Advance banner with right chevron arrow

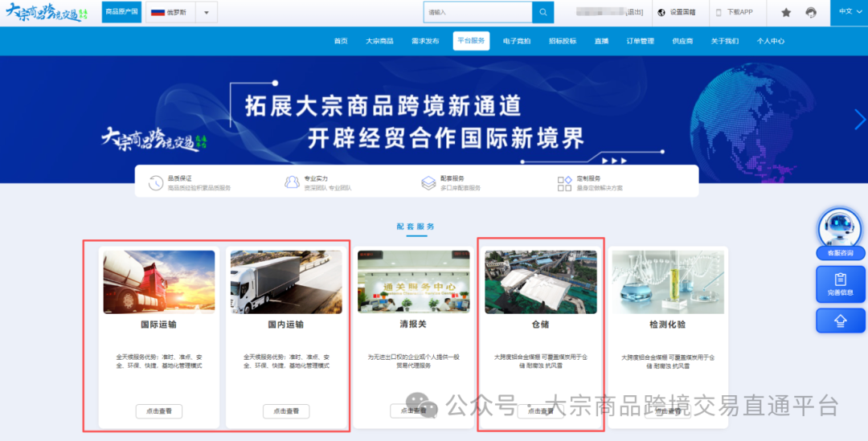click(860, 120)
